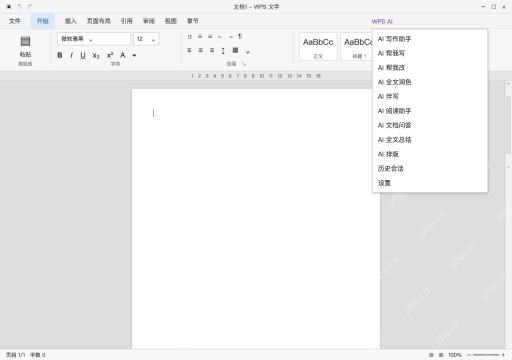Click the scrollbar down arrow
This screenshot has width=512, height=360.
(508, 167)
